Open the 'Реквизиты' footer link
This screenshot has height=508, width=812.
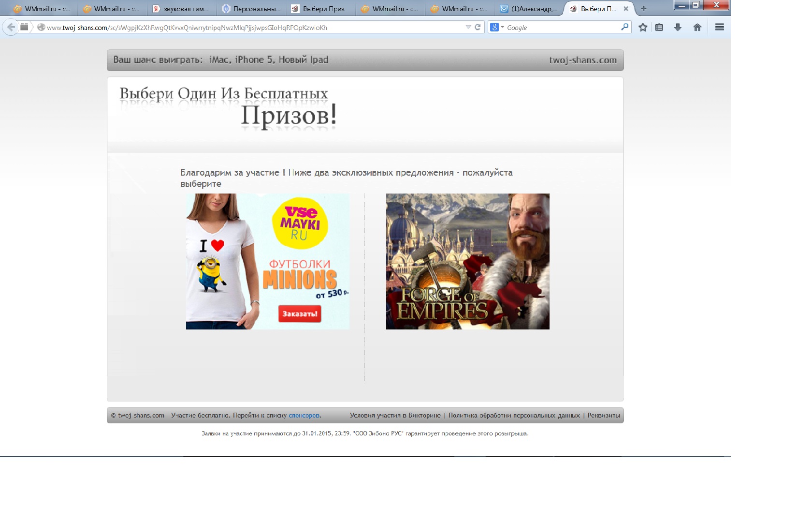pyautogui.click(x=603, y=415)
